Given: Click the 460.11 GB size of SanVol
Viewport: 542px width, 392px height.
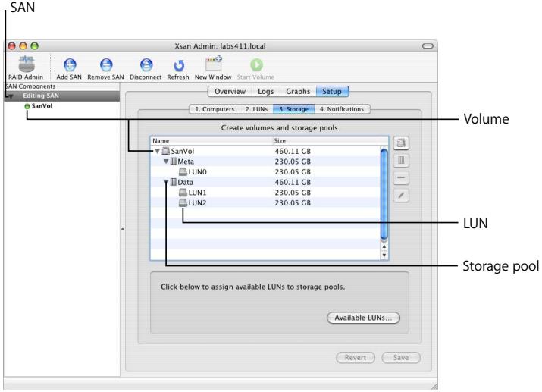Looking at the screenshot, I should [x=293, y=151].
